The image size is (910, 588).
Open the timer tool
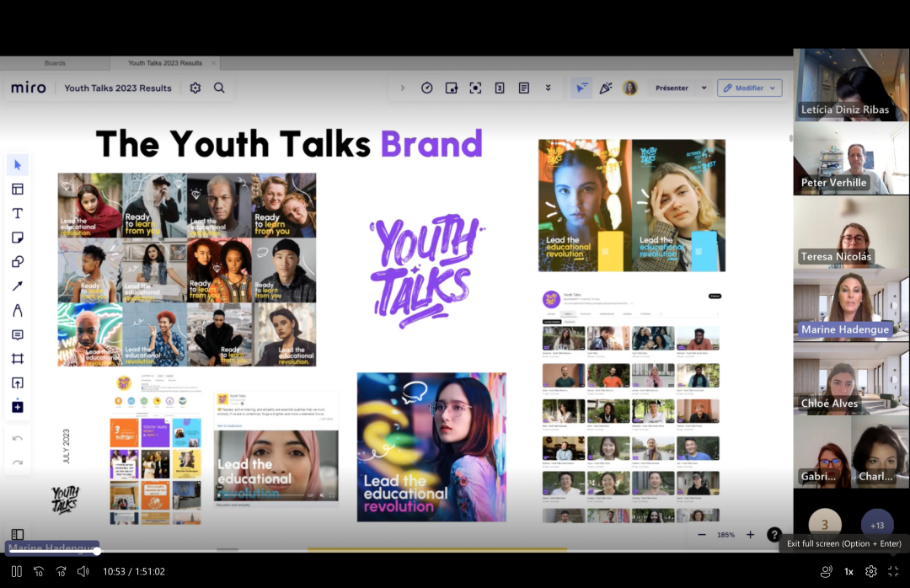tap(426, 88)
